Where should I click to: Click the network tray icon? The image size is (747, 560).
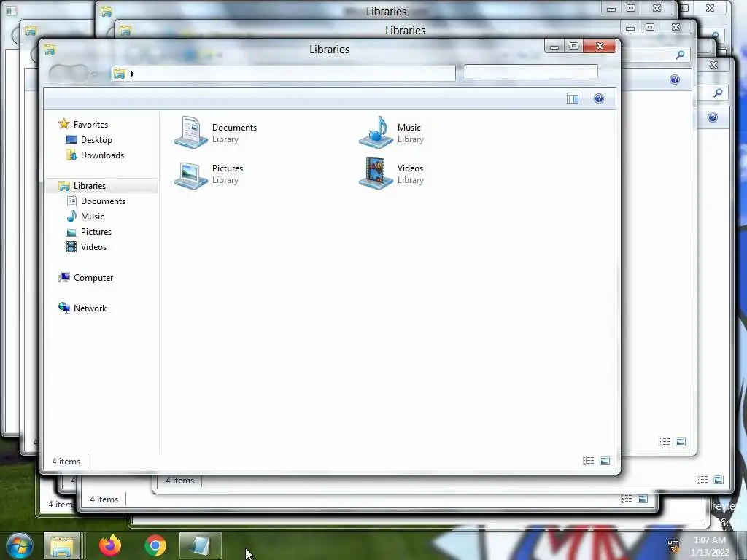pyautogui.click(x=673, y=546)
